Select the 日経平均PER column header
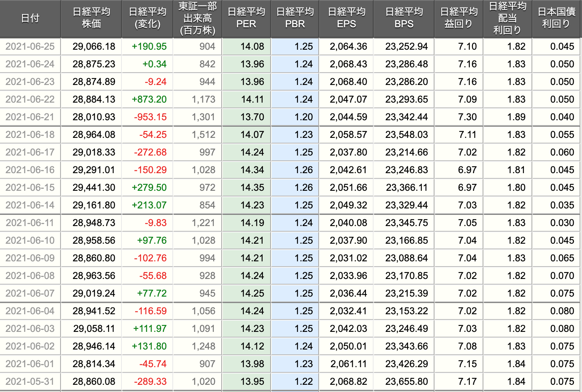Screen dimensions: 582x392 coord(246,18)
